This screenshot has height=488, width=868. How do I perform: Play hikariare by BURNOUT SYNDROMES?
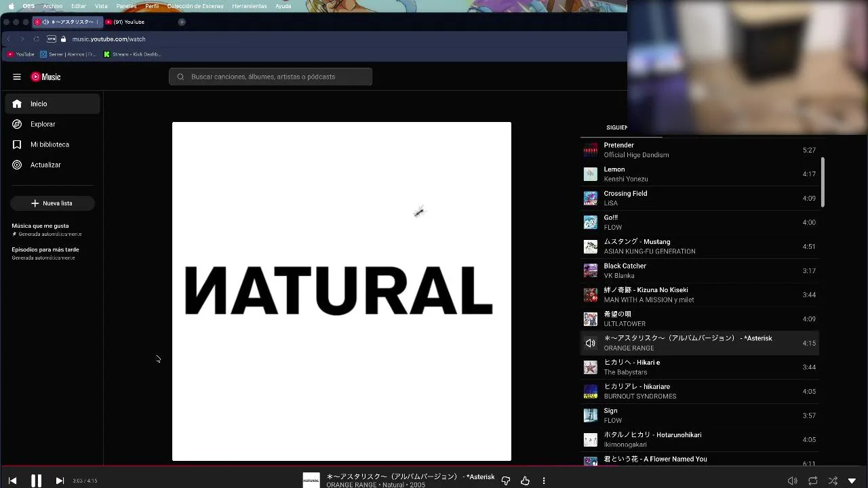coord(700,391)
